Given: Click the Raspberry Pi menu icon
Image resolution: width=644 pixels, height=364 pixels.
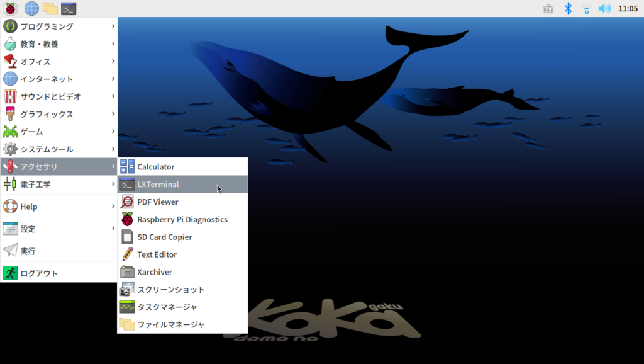Looking at the screenshot, I should (x=11, y=8).
